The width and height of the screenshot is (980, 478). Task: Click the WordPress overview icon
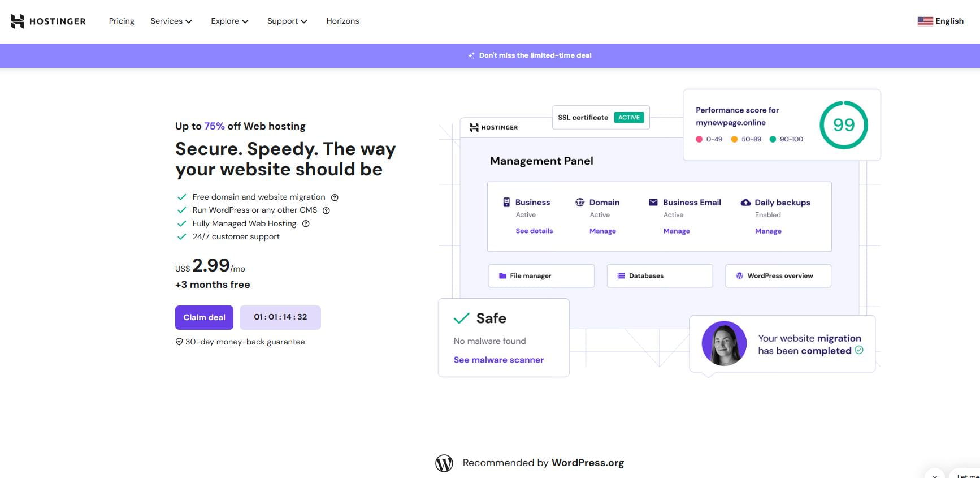click(739, 276)
